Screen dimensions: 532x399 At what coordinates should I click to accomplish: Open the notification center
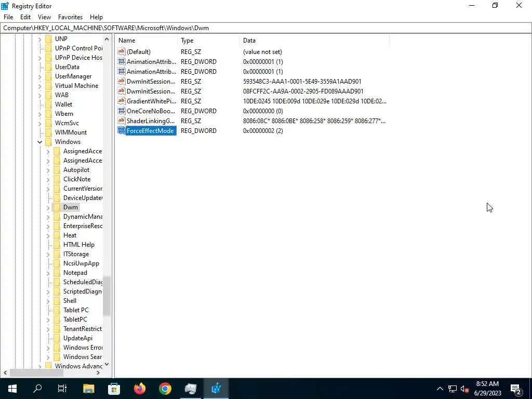pyautogui.click(x=516, y=389)
